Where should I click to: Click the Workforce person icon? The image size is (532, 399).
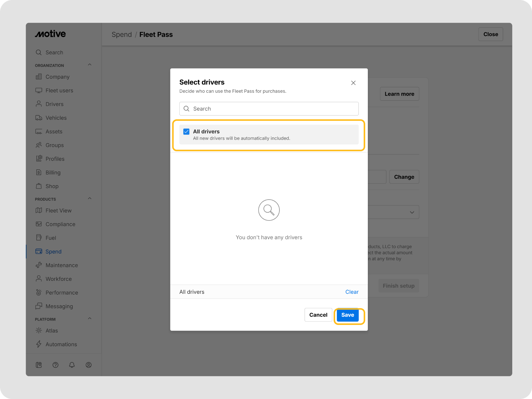pos(39,279)
